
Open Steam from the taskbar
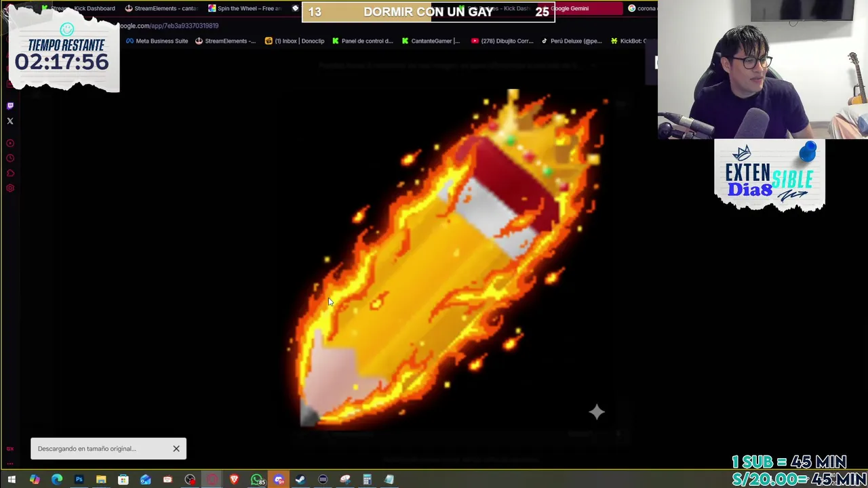(300, 480)
